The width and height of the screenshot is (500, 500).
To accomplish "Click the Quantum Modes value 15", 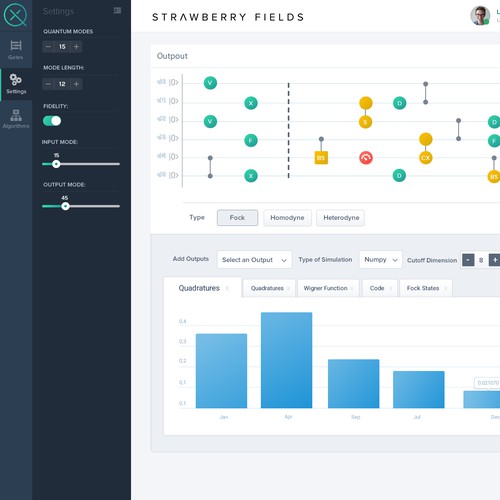I will [62, 47].
